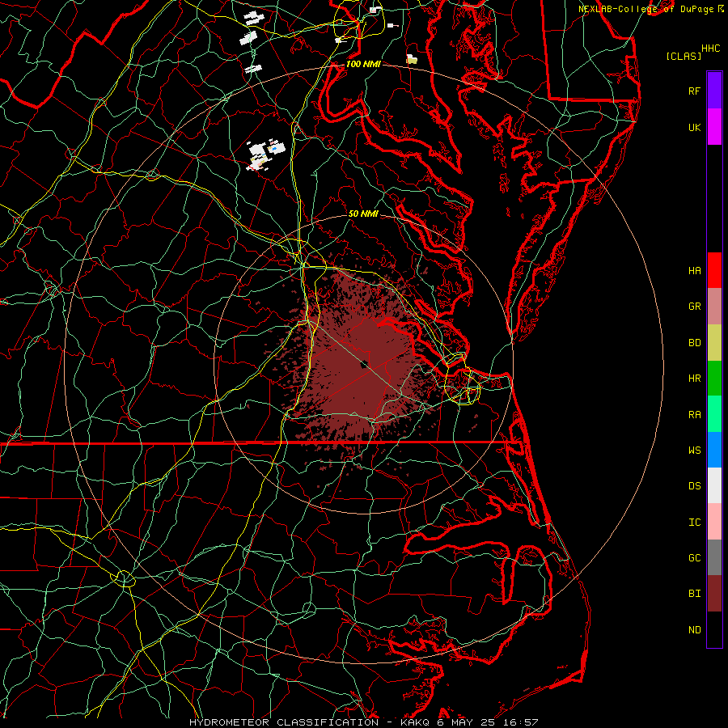Click the 'BD' legend label
The height and width of the screenshot is (728, 728).
[x=694, y=343]
